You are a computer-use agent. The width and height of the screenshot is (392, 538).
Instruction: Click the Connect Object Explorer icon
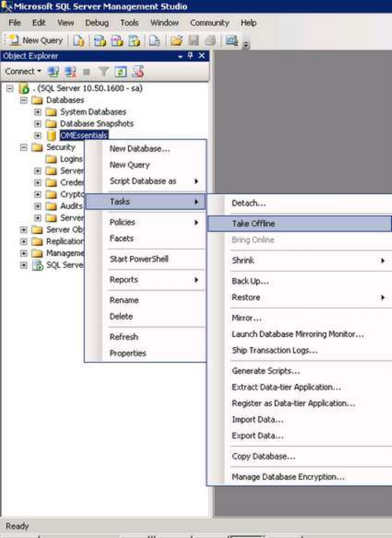(53, 72)
